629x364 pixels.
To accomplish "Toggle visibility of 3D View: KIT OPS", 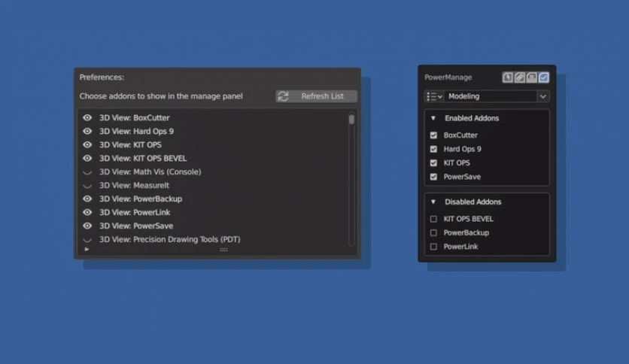I will pos(87,144).
